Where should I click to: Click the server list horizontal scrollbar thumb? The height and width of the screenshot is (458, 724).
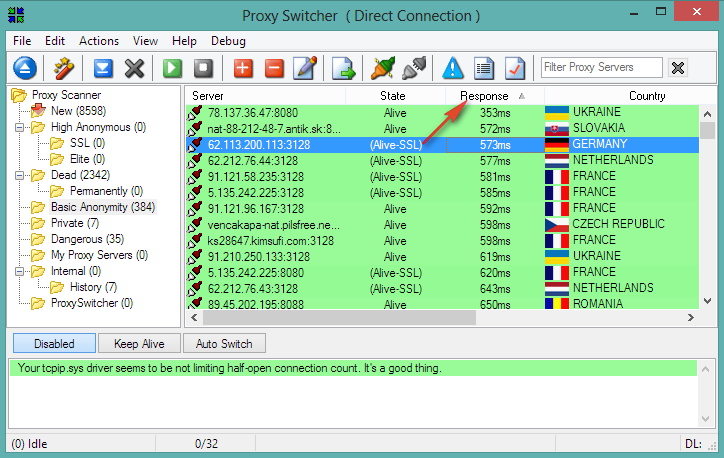tap(339, 318)
